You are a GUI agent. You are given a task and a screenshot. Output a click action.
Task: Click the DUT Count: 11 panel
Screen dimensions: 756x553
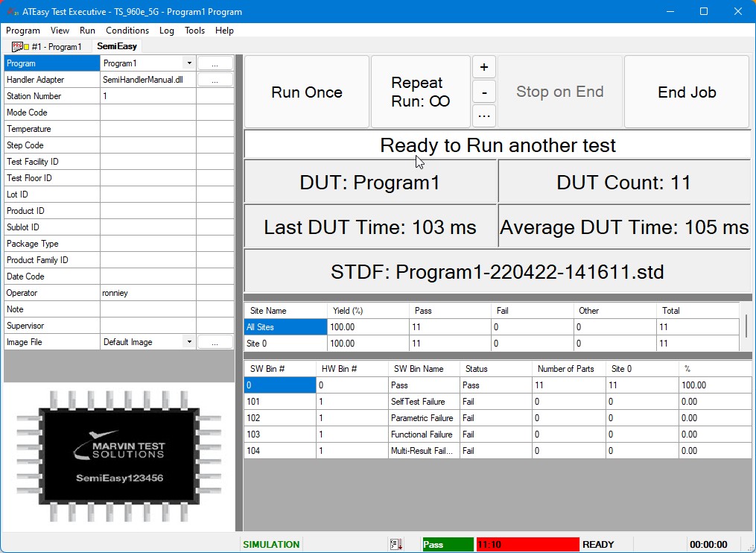[x=624, y=182]
